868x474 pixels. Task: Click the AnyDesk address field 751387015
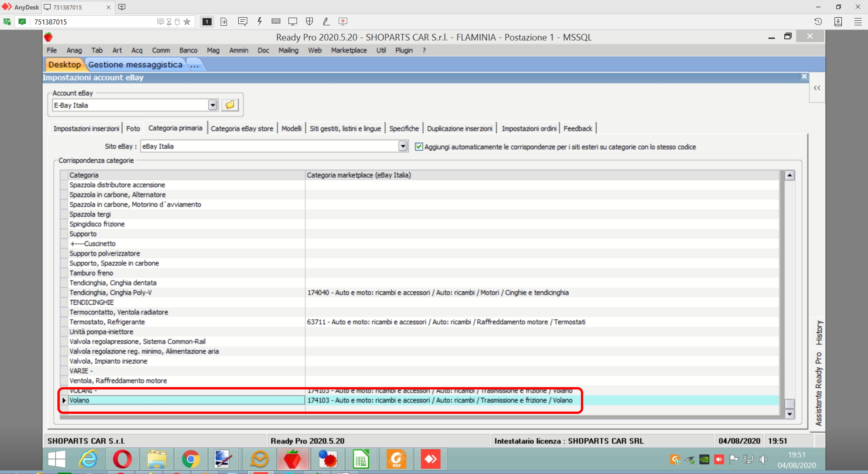click(x=93, y=22)
